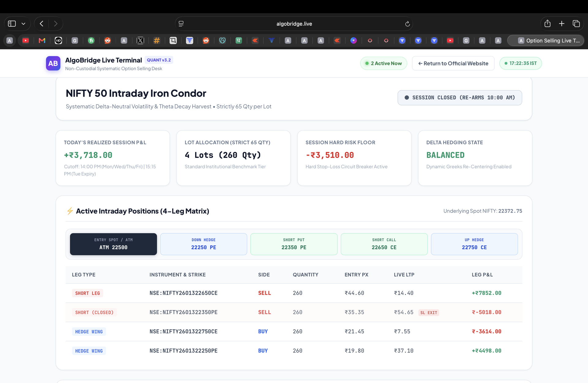Image resolution: width=588 pixels, height=383 pixels.
Task: Switch to the Gmail tab
Action: click(x=42, y=40)
